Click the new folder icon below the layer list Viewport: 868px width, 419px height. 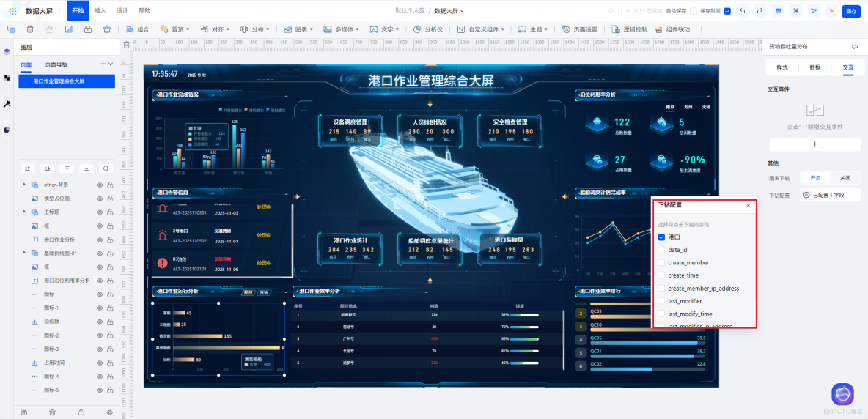pos(23,412)
